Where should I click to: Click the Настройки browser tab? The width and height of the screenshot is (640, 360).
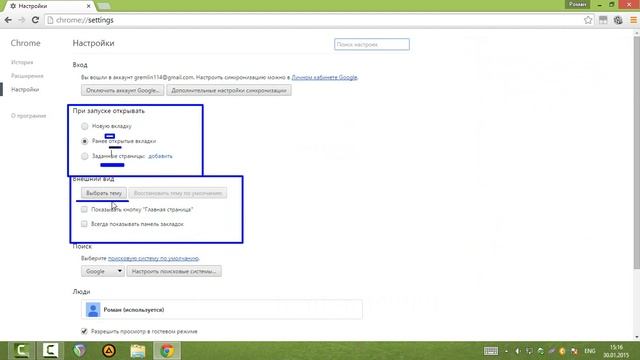tap(49, 6)
